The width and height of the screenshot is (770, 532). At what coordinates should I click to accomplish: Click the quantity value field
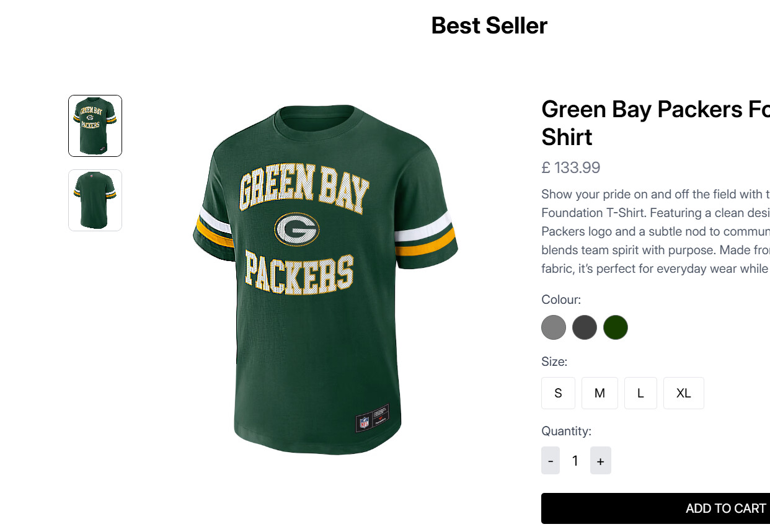575,461
